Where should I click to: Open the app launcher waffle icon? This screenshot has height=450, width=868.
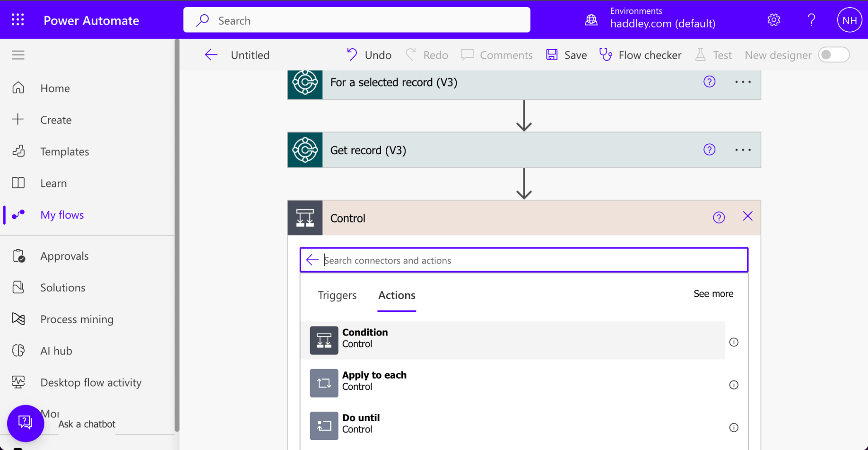tap(18, 20)
